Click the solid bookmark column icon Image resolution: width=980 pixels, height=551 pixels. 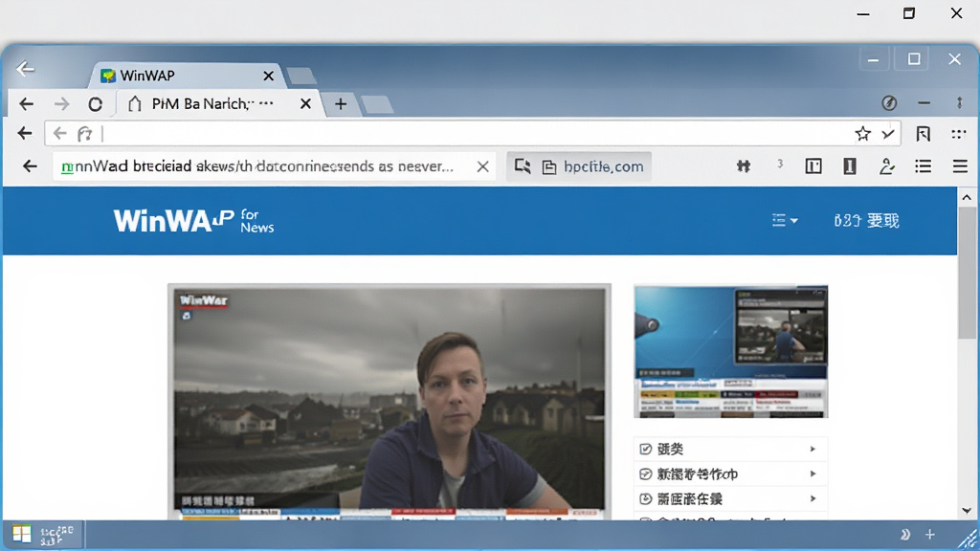click(850, 166)
